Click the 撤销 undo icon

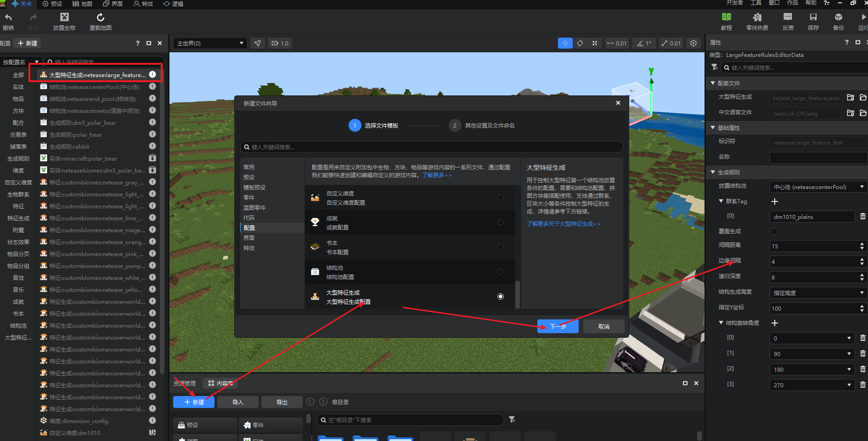pyautogui.click(x=8, y=17)
